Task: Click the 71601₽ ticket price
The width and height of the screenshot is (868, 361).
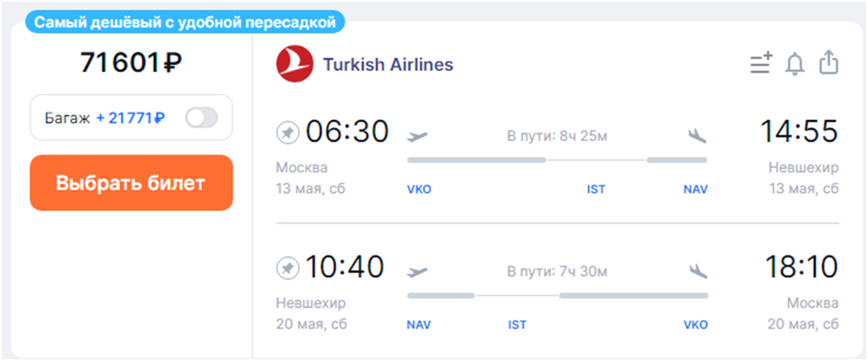Action: (131, 63)
